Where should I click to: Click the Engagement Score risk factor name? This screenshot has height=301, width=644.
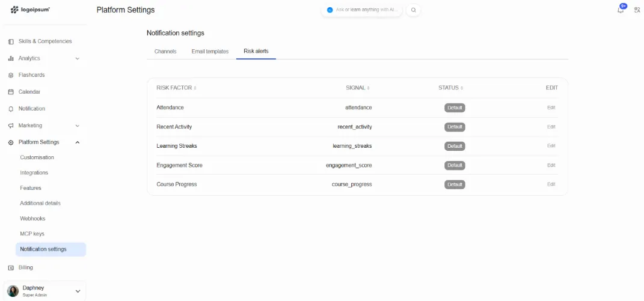(179, 165)
